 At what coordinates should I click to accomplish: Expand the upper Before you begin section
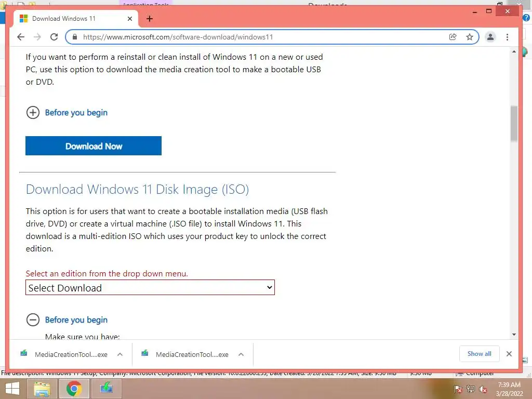point(33,112)
